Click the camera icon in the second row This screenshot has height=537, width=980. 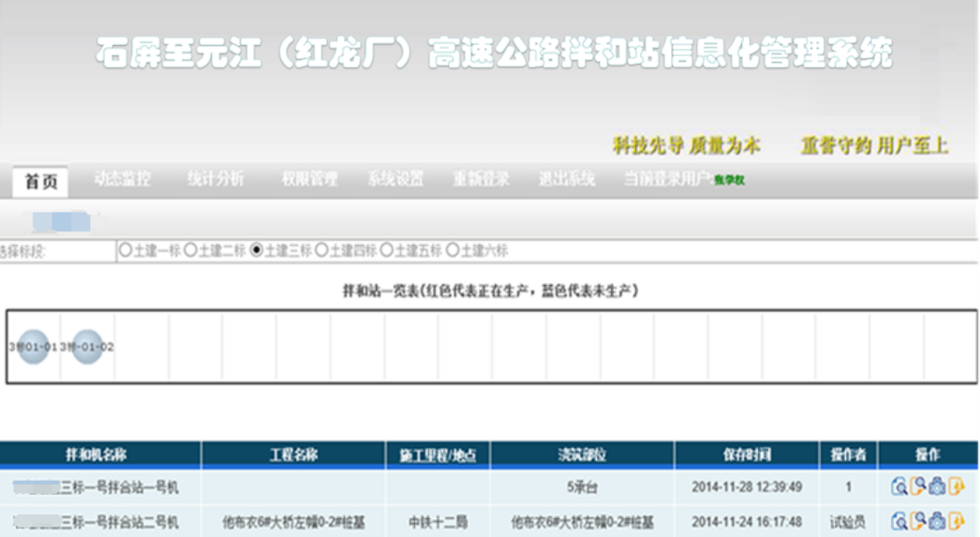(x=937, y=521)
